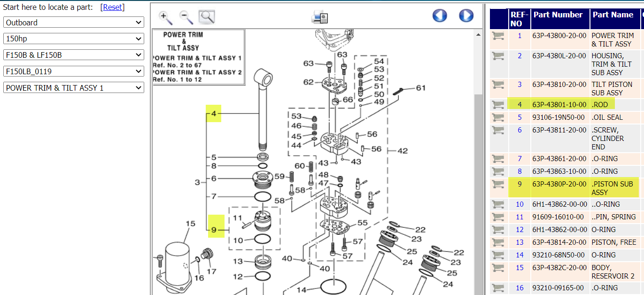Add ref 15 Reservoir Body to cart
The image size is (644, 295).
[498, 268]
